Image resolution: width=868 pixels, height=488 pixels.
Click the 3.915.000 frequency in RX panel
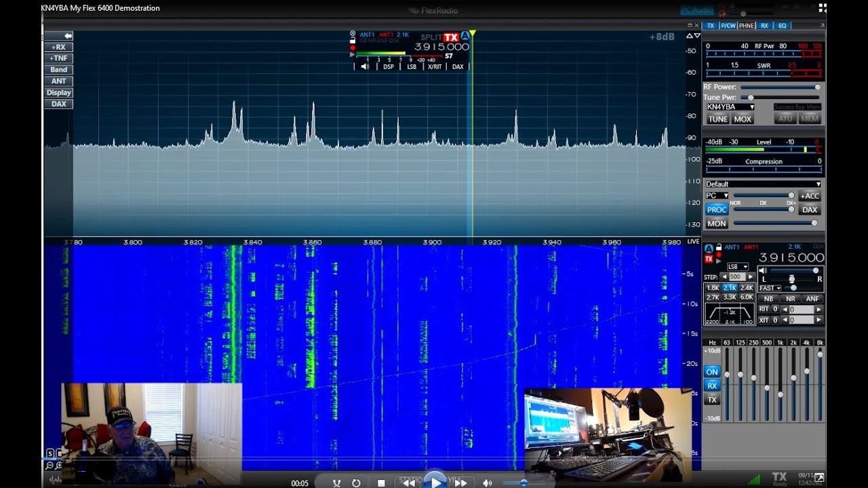pyautogui.click(x=791, y=258)
